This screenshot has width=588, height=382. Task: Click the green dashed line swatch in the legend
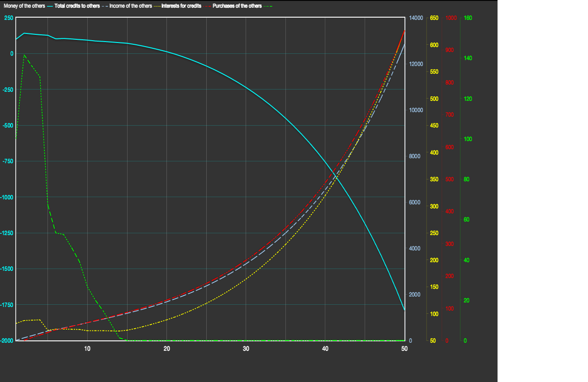[x=267, y=6]
